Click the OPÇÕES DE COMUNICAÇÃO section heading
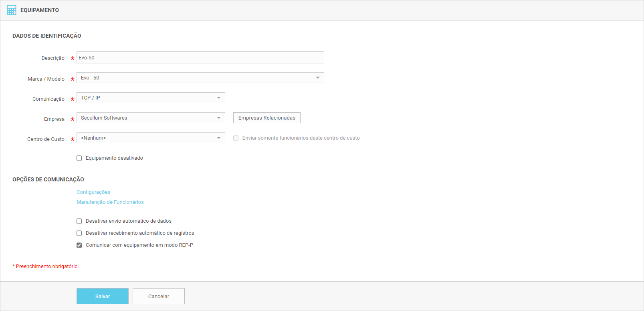The width and height of the screenshot is (644, 311). 48,179
